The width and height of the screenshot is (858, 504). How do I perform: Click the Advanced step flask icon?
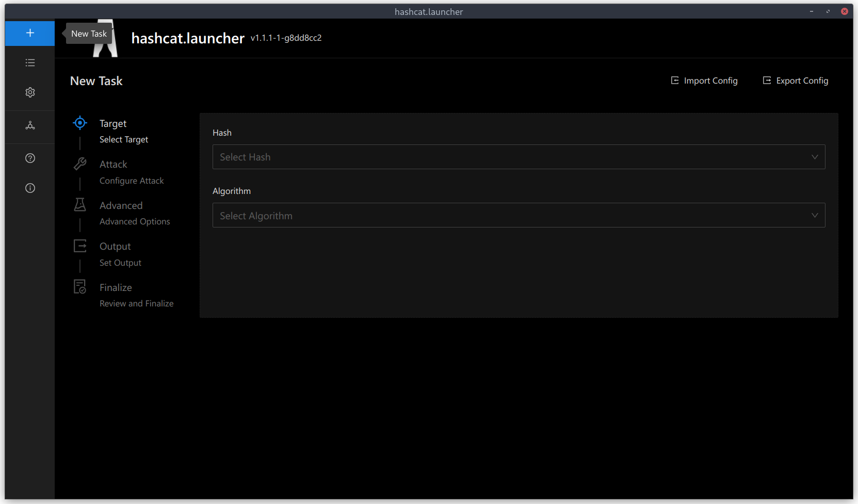tap(80, 205)
